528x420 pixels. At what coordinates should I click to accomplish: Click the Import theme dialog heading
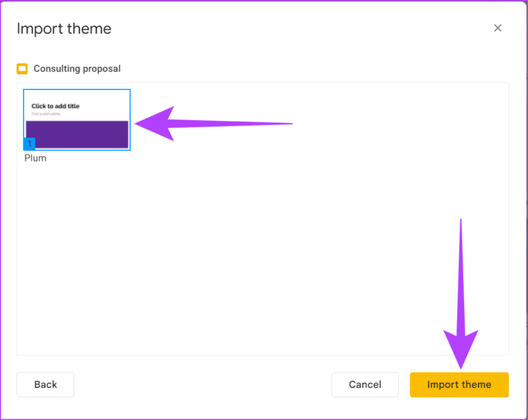[64, 29]
